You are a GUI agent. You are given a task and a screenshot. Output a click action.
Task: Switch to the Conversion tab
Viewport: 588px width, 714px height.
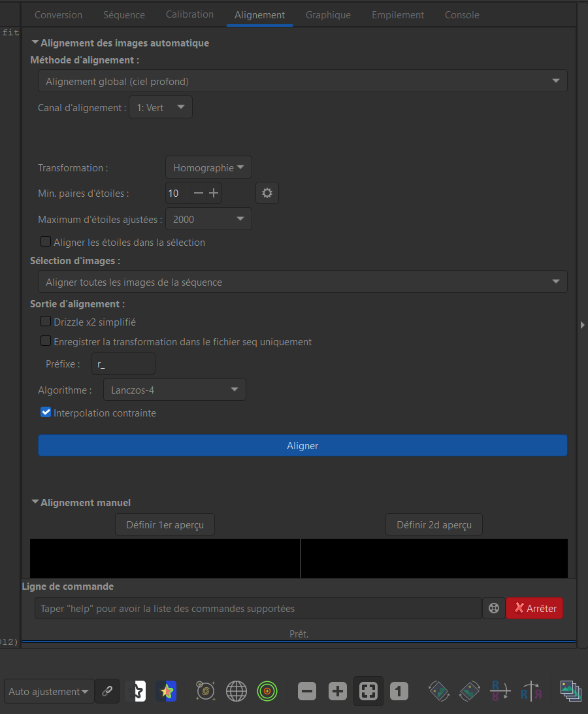pos(58,15)
